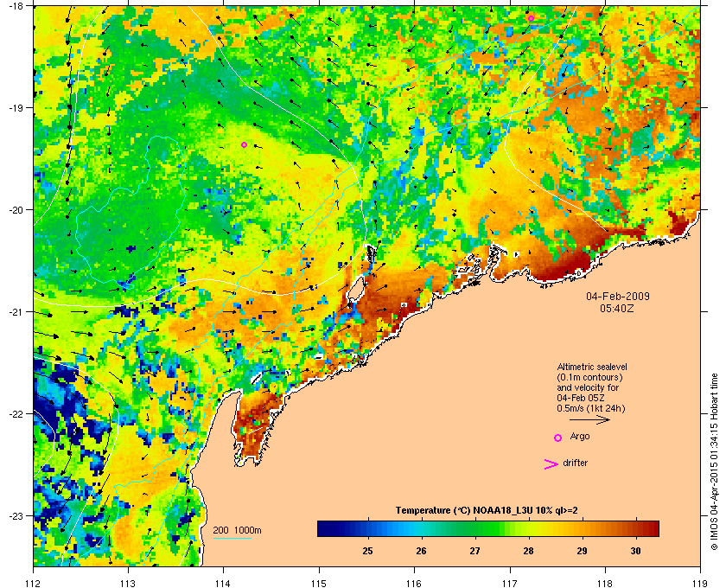The width and height of the screenshot is (726, 588).
Task: Click the 0.5m/s velocity scale arrow
Action: click(589, 420)
